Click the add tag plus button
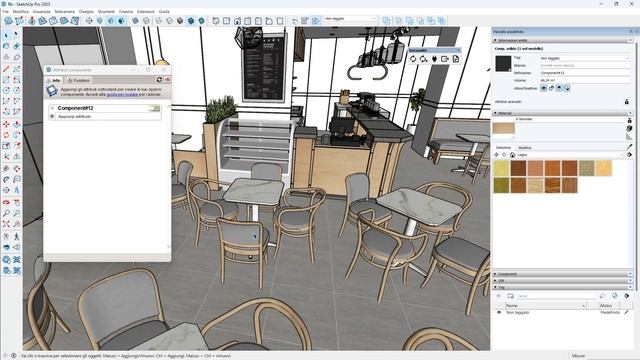The width and height of the screenshot is (640, 360). coord(498,296)
